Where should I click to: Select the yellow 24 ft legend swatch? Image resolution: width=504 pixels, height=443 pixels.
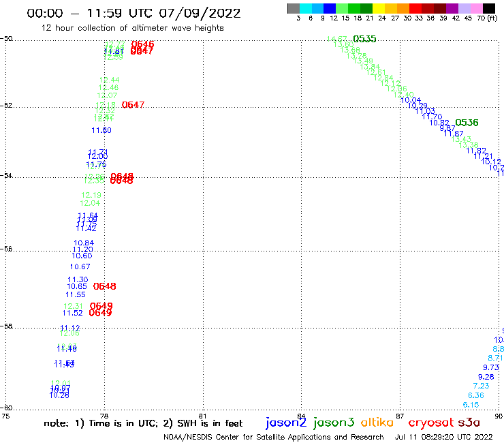[379, 8]
